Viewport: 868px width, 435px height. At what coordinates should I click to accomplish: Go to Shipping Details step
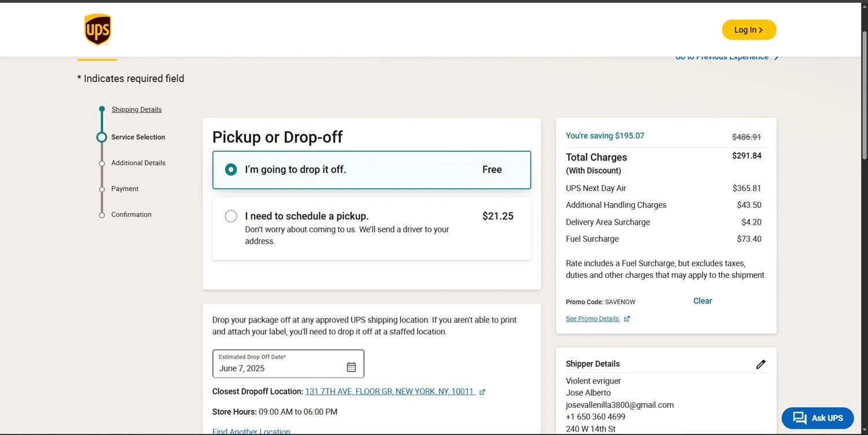(137, 109)
